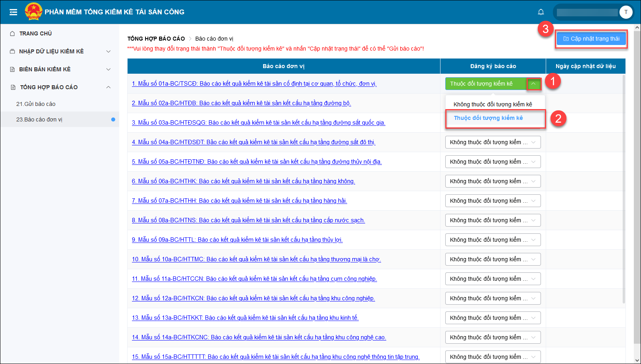Click the Cập nhật trạng thái button
This screenshot has width=641, height=364.
point(591,39)
